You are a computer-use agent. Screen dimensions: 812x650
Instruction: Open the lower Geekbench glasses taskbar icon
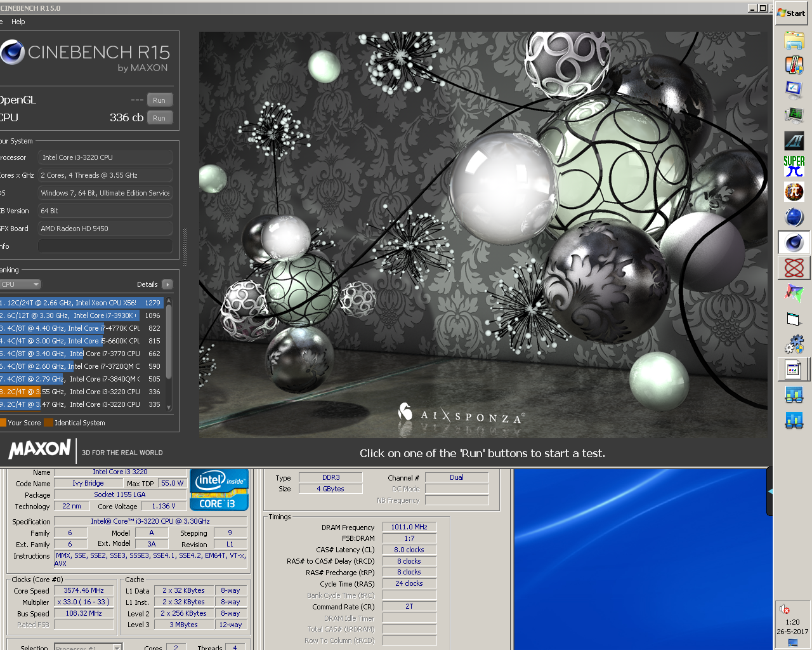794,420
